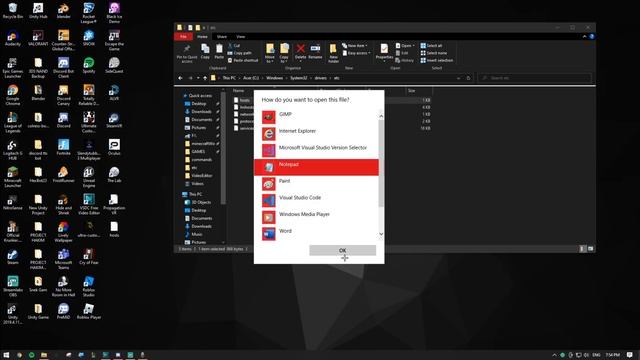This screenshot has width=640, height=360.
Task: Click This PC in the address breadcrumb
Action: tap(229, 78)
